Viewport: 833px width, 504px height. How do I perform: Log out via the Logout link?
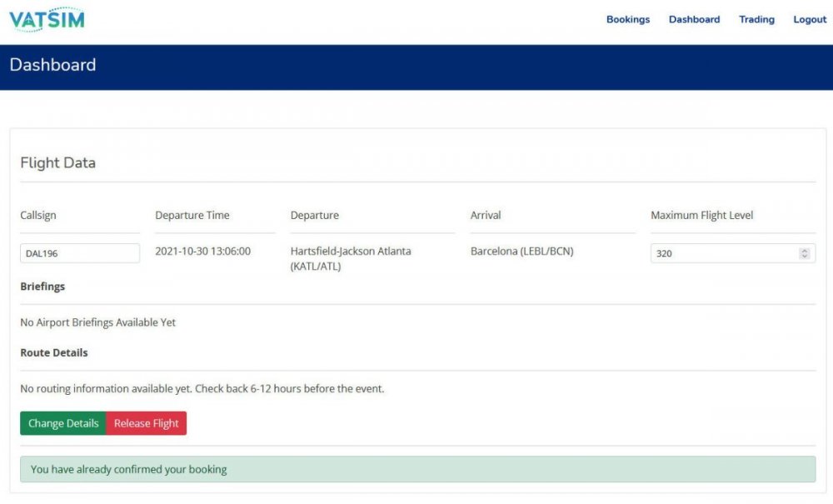(810, 19)
